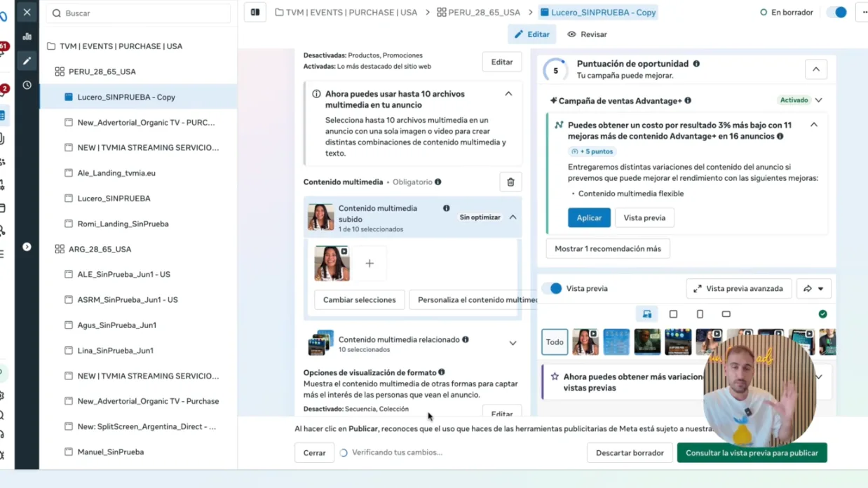Show info for Contenido multimedia Obligatorio
This screenshot has height=488, width=868.
(x=438, y=182)
